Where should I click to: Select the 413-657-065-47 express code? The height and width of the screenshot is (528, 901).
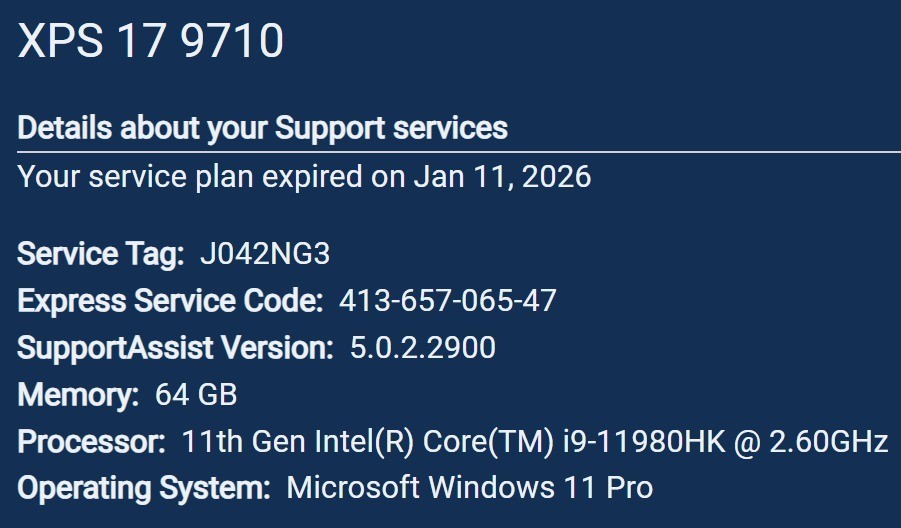pos(448,301)
